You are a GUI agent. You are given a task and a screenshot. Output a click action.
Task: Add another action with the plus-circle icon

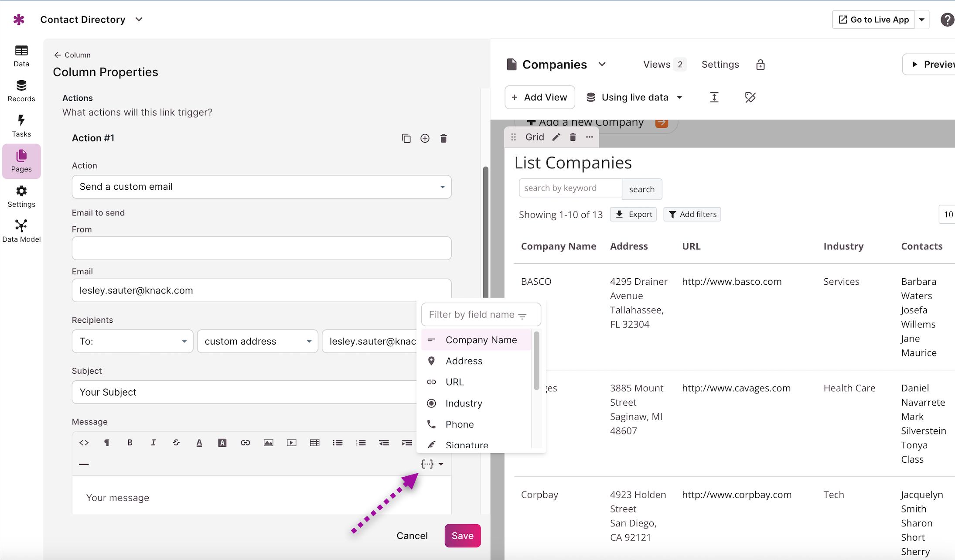425,138
